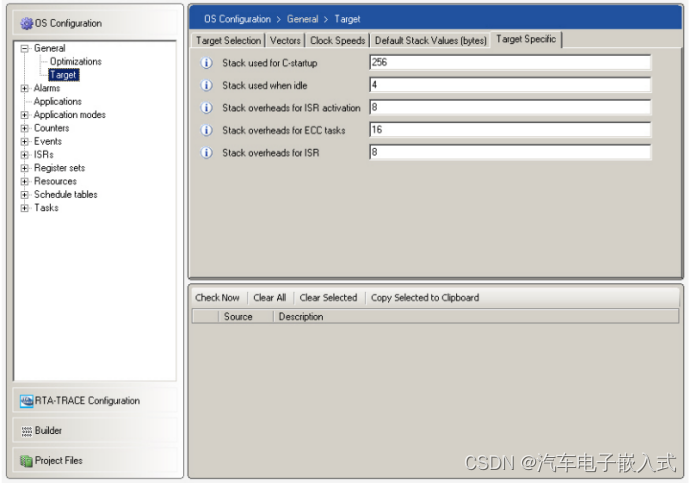Select Alarms label in the tree
692x483 pixels.
[x=47, y=88]
